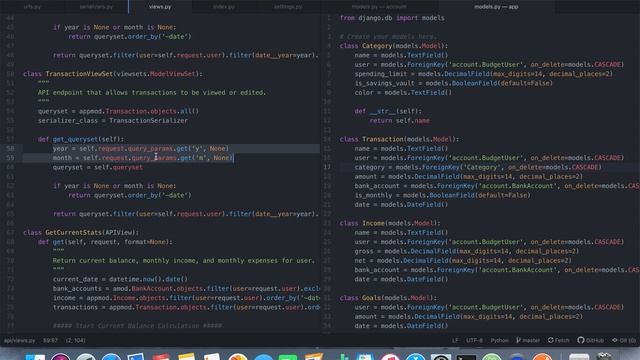Open the Git (0) changes panel
The width and height of the screenshot is (640, 360).
coord(624,340)
